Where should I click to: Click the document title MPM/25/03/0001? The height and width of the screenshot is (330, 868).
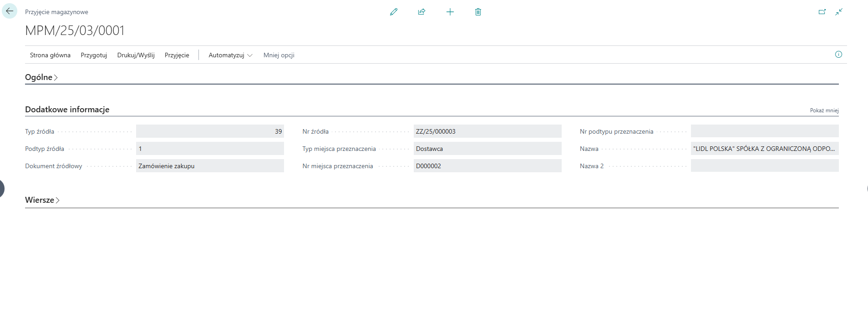[x=75, y=30]
